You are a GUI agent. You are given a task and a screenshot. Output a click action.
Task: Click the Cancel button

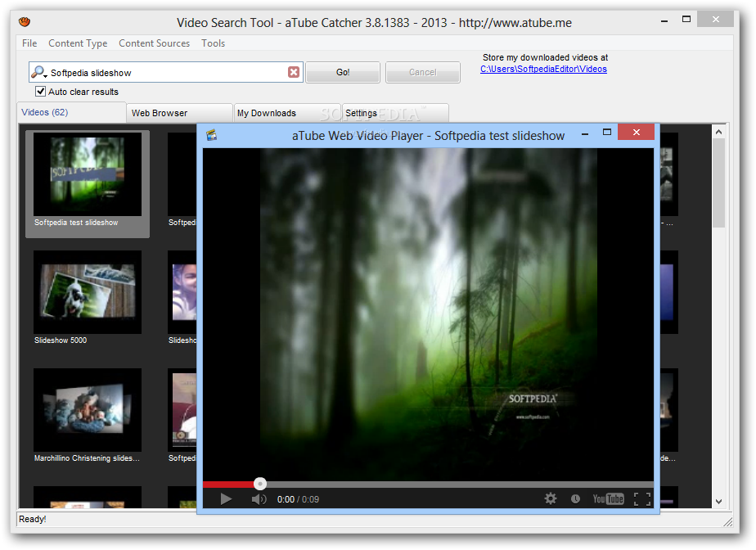[423, 72]
